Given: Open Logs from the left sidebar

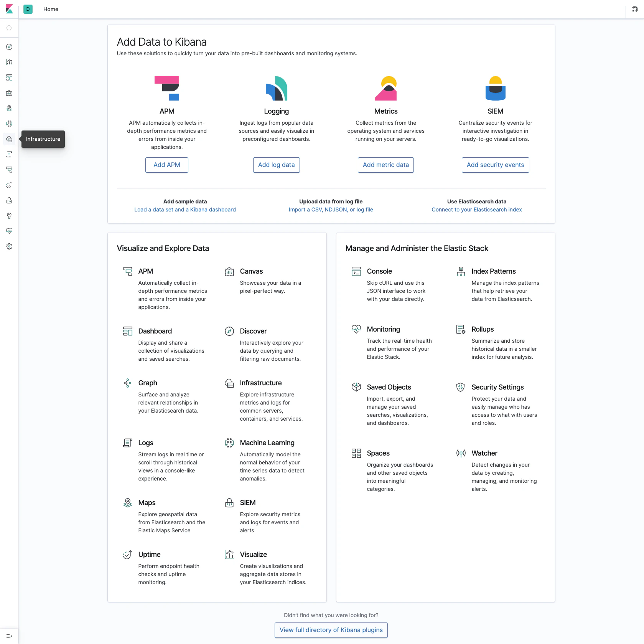Looking at the screenshot, I should pos(9,154).
